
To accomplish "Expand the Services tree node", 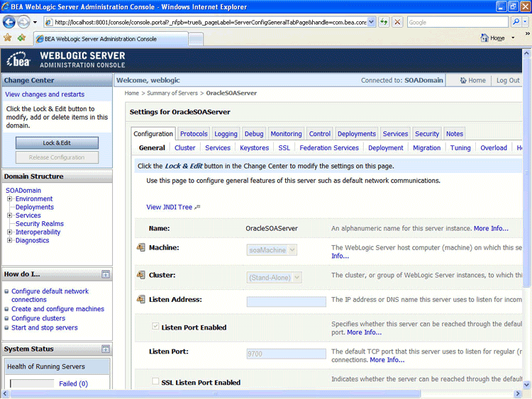I will (x=9, y=215).
